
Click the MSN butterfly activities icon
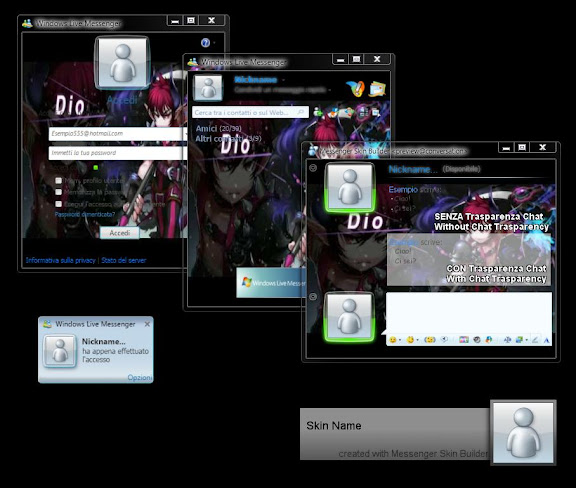tap(489, 340)
